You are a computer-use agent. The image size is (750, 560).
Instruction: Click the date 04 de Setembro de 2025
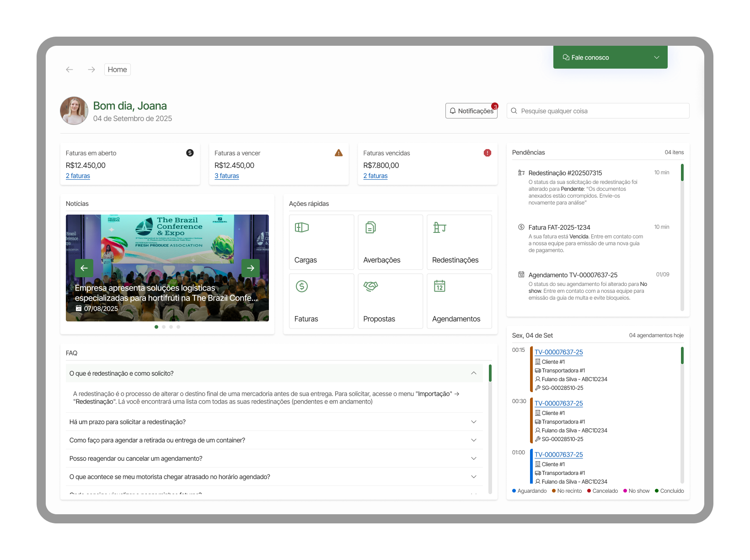(x=133, y=118)
